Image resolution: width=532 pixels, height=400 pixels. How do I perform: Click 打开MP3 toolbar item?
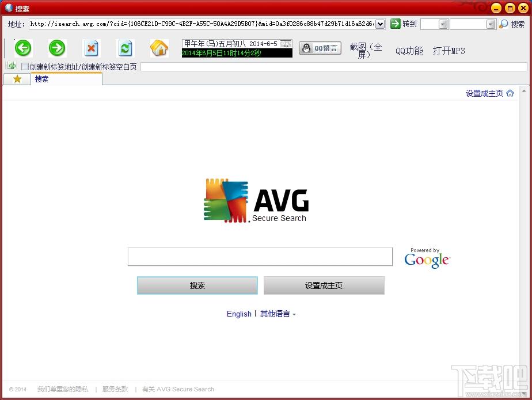[449, 51]
